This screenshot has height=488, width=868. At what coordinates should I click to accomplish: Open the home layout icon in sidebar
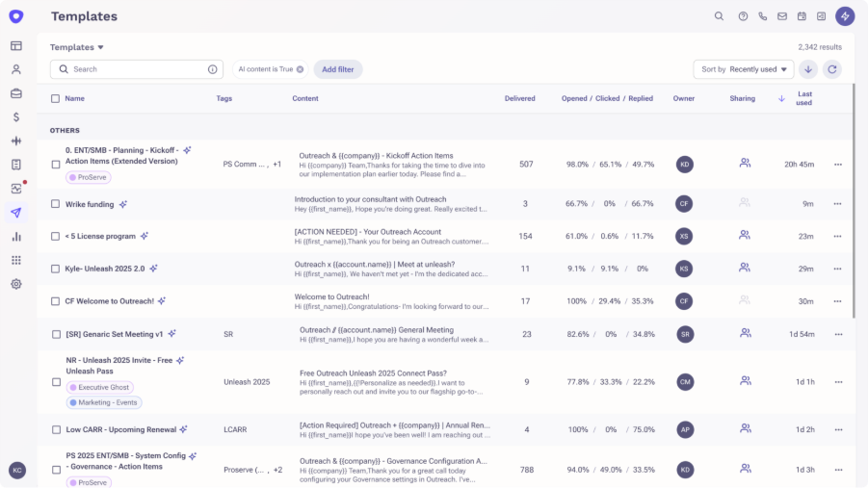point(16,46)
